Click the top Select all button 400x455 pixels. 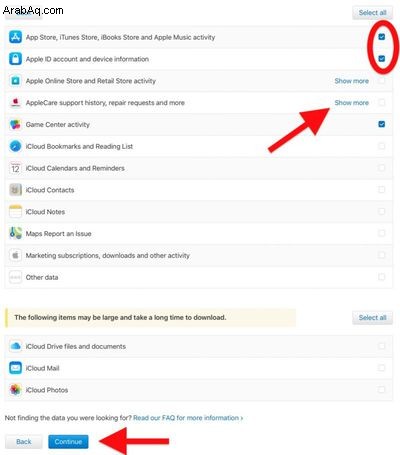(372, 13)
